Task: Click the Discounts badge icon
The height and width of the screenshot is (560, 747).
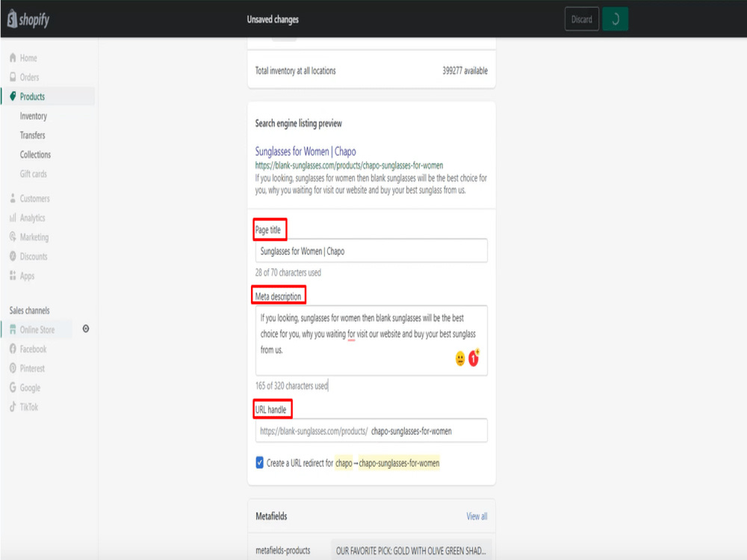Action: tap(13, 256)
